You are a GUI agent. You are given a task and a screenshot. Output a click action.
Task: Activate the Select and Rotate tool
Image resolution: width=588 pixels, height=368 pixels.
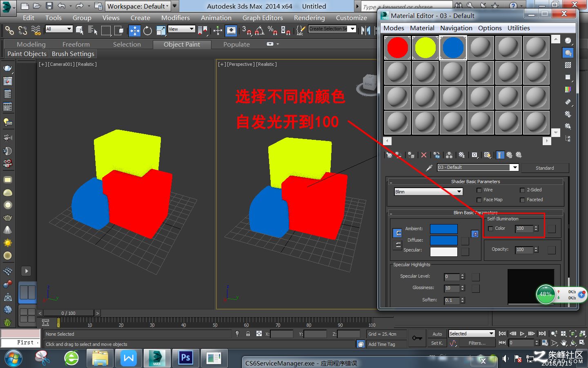tap(147, 30)
